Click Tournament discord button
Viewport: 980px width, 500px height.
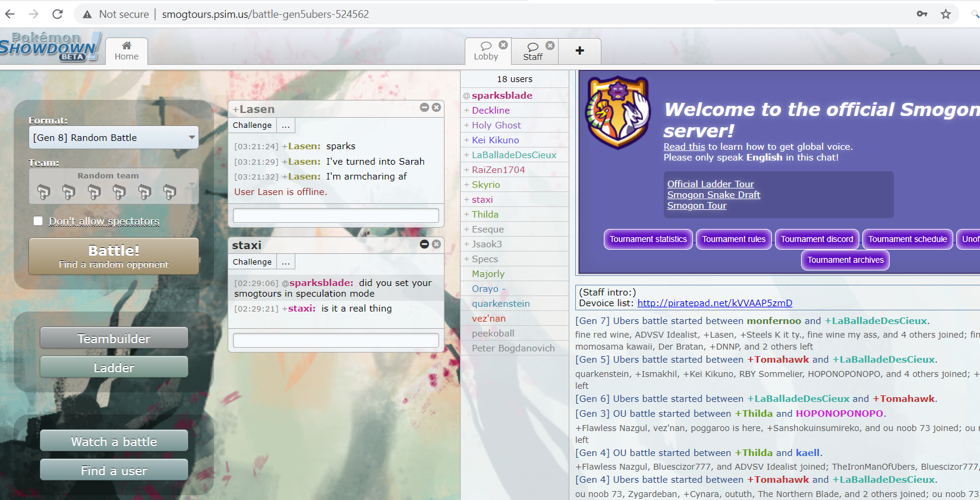[x=817, y=239]
